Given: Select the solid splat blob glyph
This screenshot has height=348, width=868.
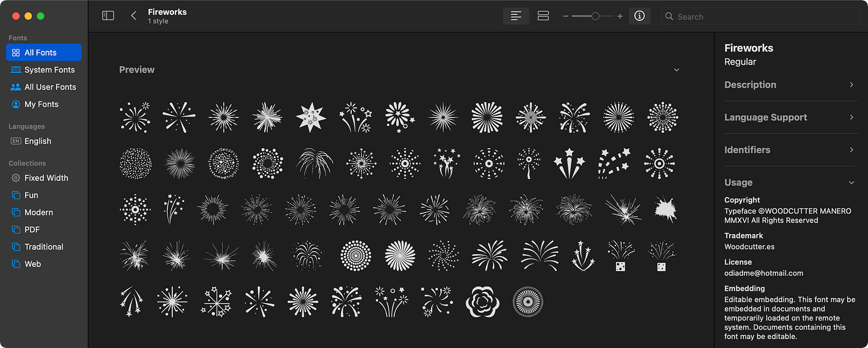Looking at the screenshot, I should point(665,209).
